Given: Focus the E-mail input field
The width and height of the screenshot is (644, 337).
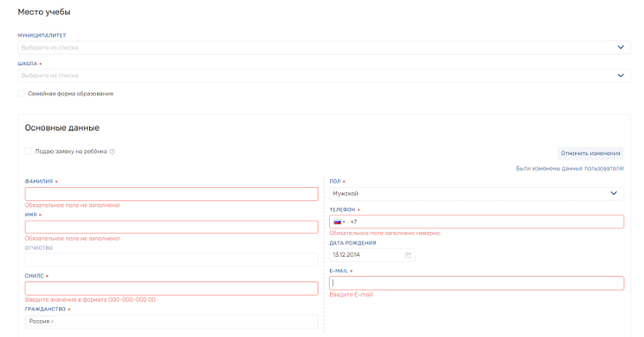Looking at the screenshot, I should [476, 283].
